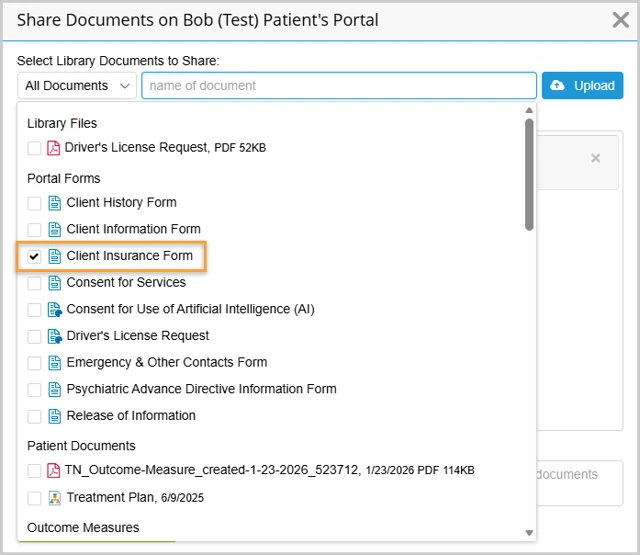This screenshot has height=555, width=640.
Task: Select the Release of Information label
Action: [131, 415]
